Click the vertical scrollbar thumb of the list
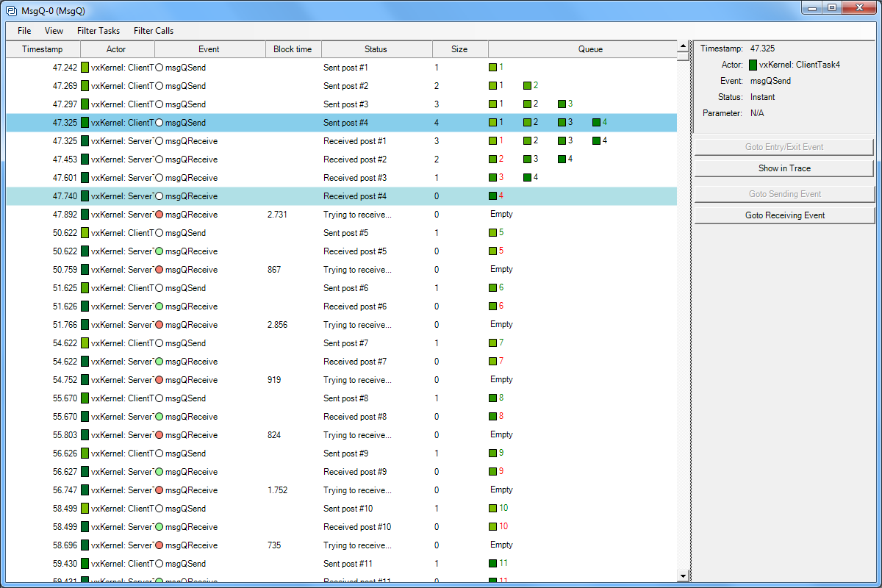The width and height of the screenshot is (882, 588). pyautogui.click(x=683, y=56)
